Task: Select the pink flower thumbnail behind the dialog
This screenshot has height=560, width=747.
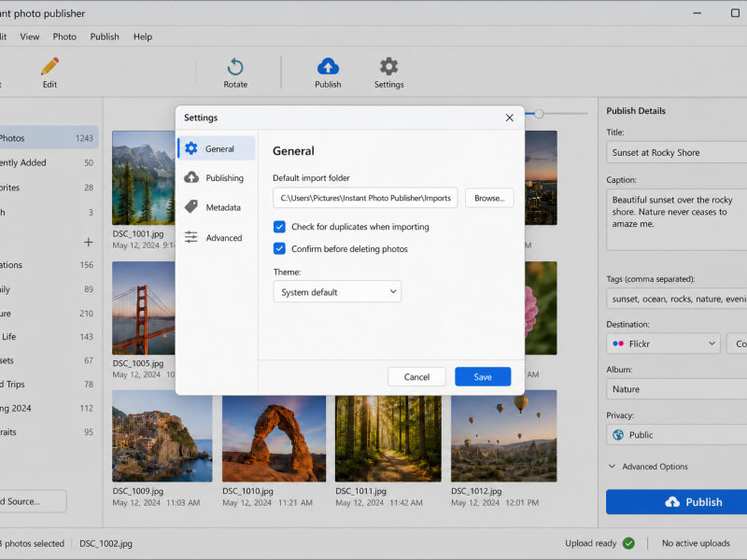Action: coord(541,308)
